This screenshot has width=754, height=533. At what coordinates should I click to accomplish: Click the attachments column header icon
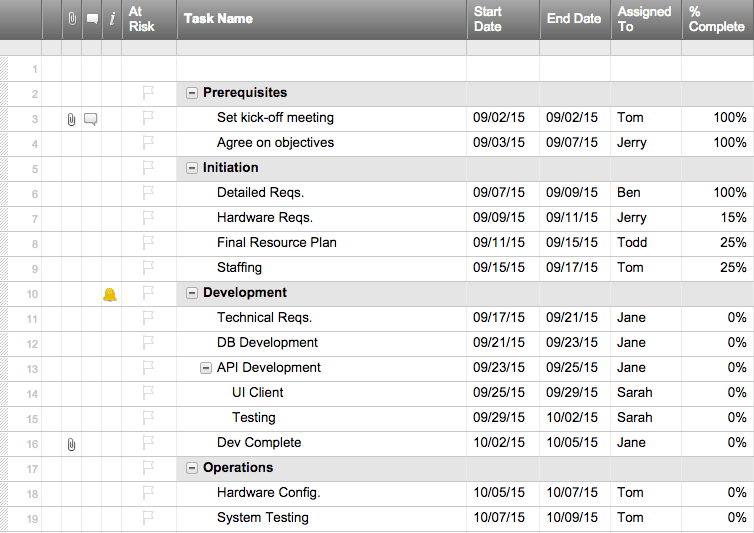pyautogui.click(x=71, y=19)
